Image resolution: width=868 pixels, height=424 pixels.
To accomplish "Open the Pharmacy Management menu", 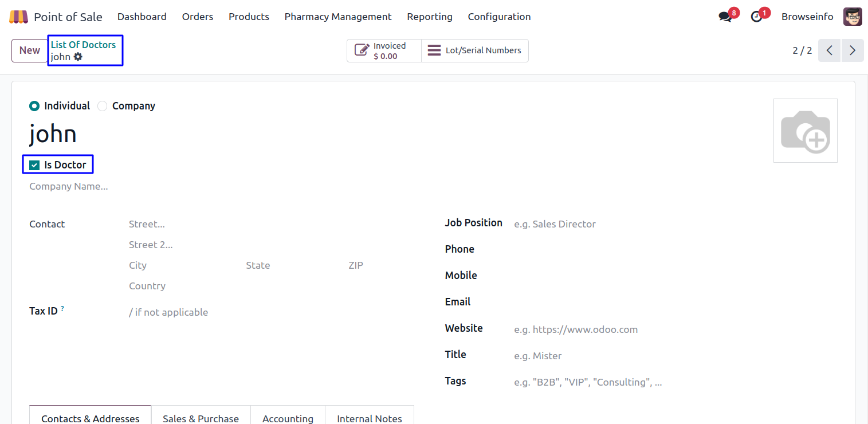I will [x=338, y=17].
